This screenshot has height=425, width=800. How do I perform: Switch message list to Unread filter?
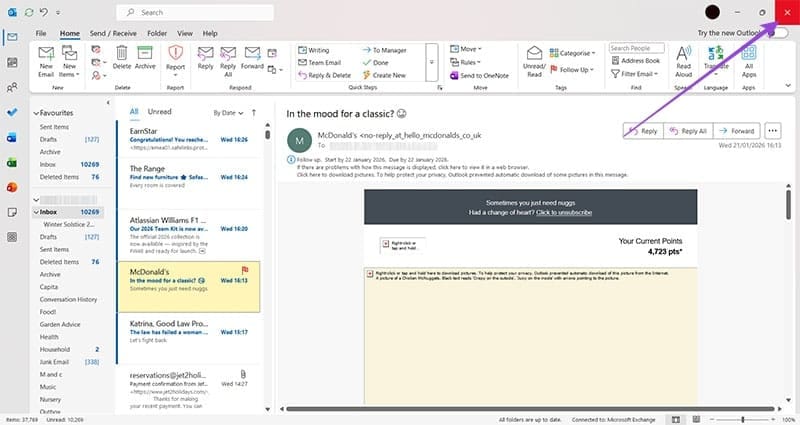[159, 111]
